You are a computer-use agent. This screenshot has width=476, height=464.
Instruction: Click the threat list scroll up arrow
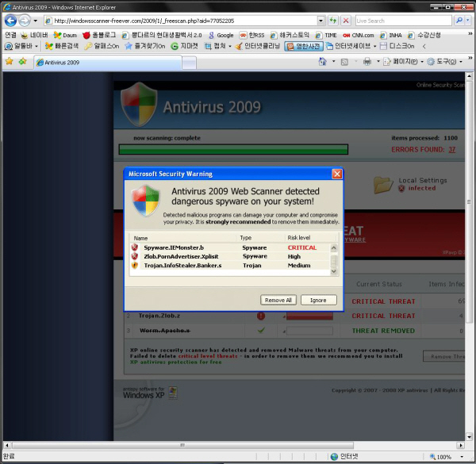[x=334, y=247]
